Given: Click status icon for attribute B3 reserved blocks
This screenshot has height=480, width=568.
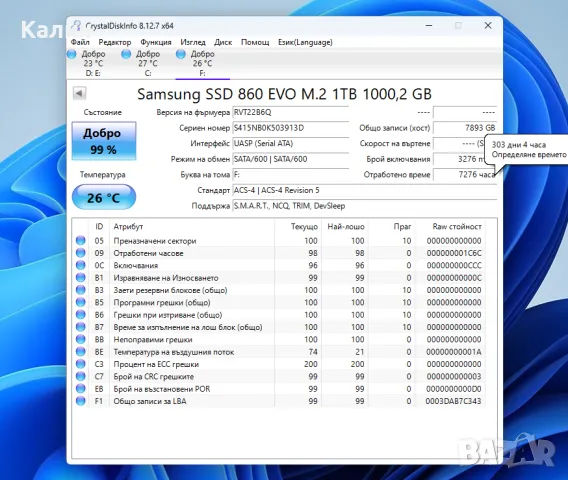Looking at the screenshot, I should click(x=81, y=290).
